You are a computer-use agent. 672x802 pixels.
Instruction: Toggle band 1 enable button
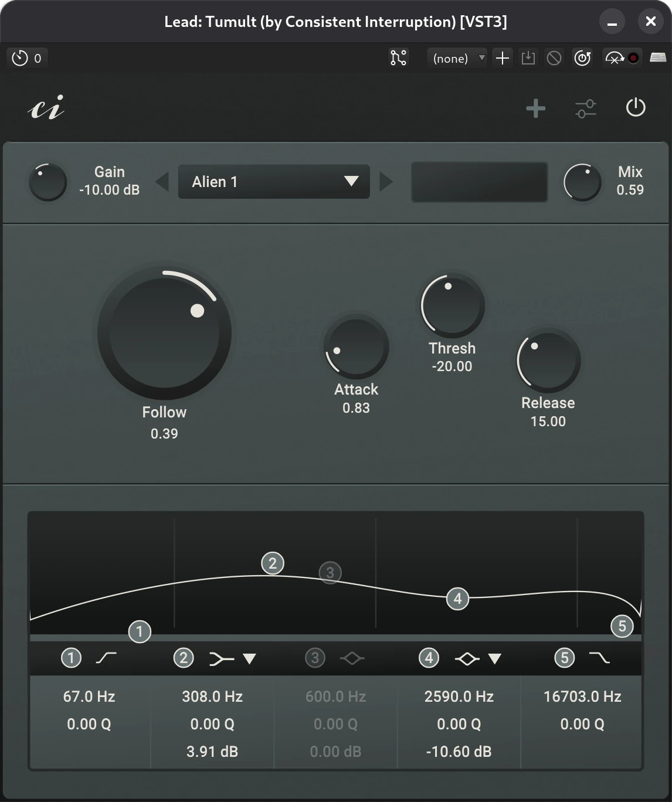click(x=72, y=658)
